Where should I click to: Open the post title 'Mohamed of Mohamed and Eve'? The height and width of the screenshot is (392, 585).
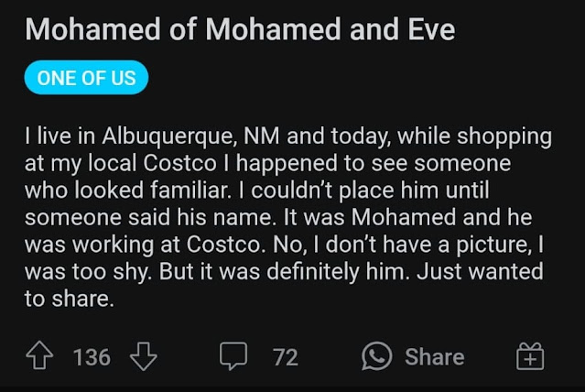click(x=239, y=30)
